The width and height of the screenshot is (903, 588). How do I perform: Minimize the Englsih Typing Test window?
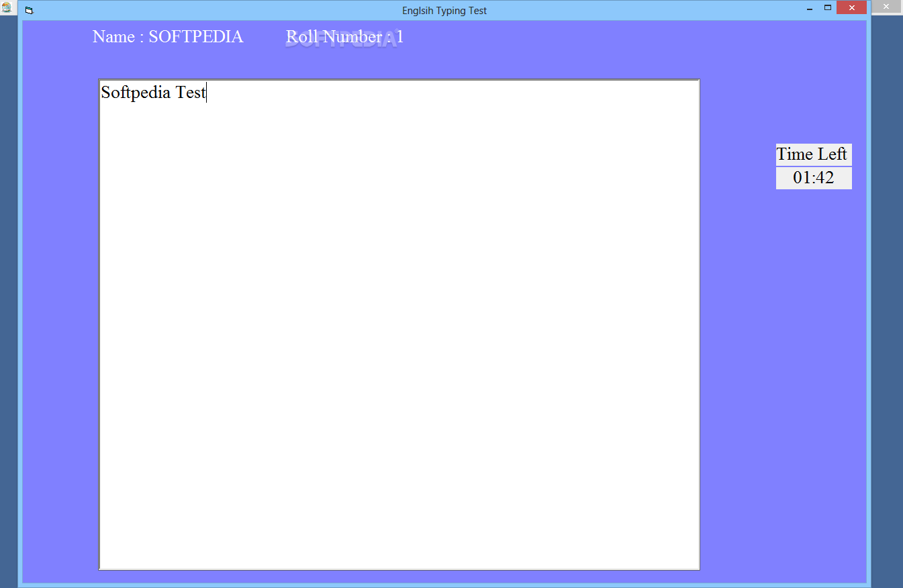coord(810,9)
